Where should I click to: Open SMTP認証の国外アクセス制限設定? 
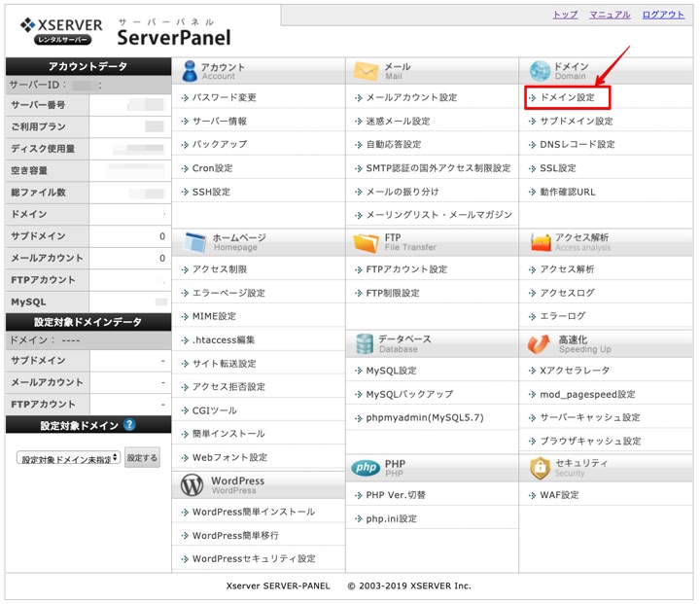coord(437,168)
